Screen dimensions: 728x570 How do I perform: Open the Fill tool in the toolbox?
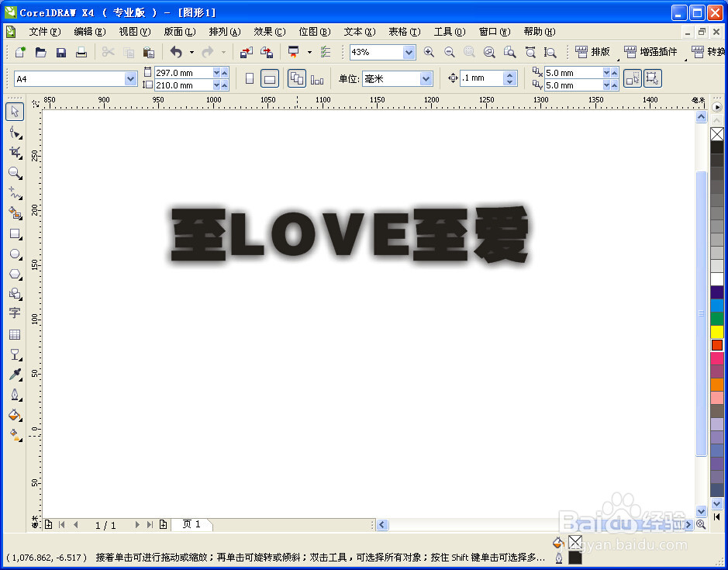pos(16,415)
